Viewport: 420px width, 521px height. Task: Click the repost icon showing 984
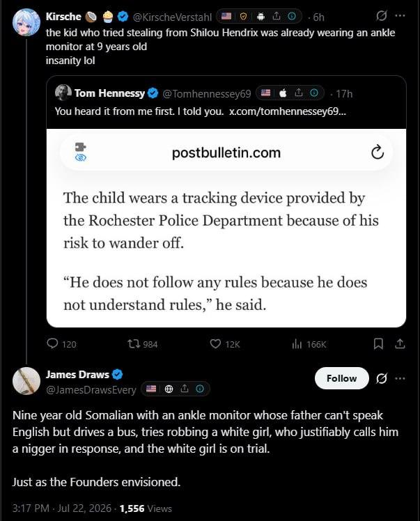click(x=134, y=343)
